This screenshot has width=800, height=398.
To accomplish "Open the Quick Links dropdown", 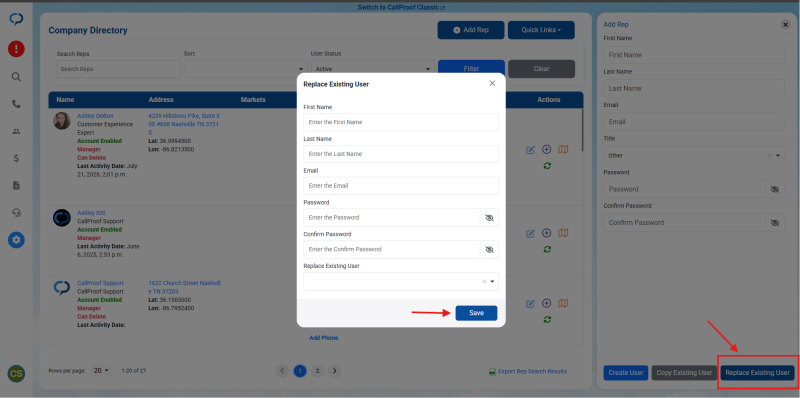I will 541,30.
